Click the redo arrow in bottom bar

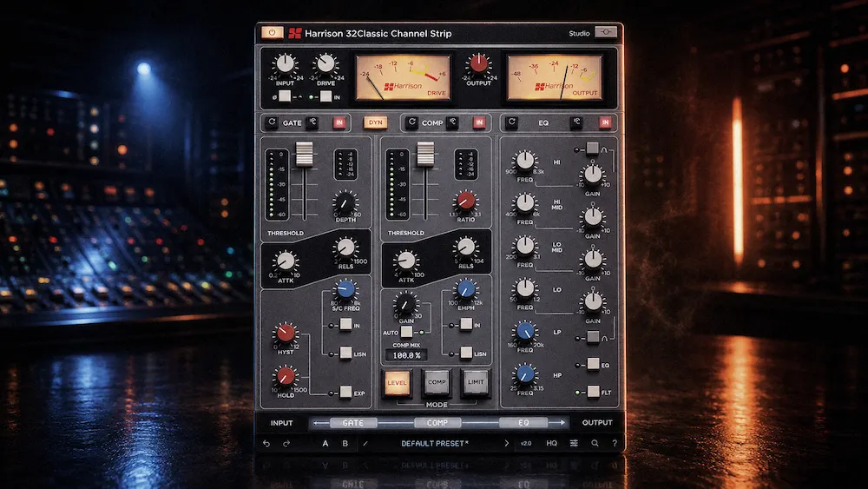(x=286, y=443)
